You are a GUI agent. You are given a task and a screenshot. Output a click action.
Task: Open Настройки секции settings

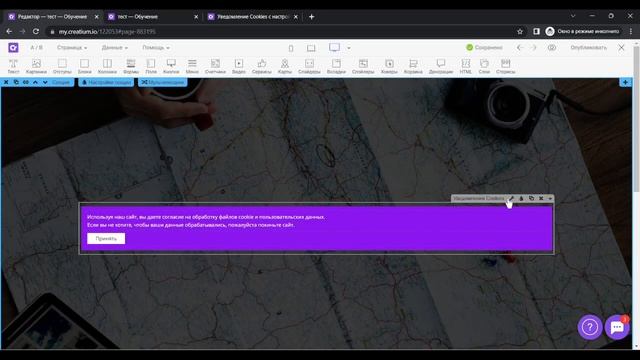tap(106, 82)
